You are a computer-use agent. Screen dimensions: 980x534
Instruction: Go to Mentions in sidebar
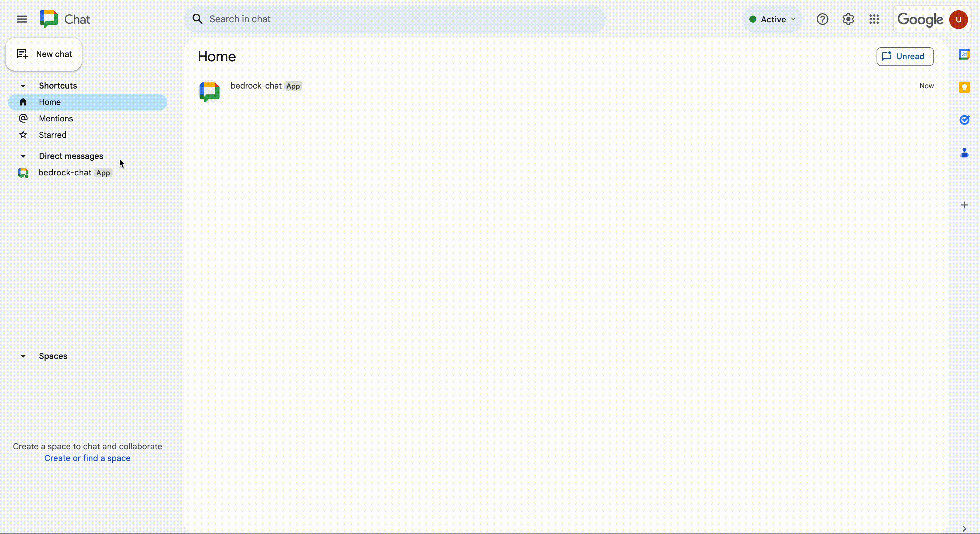[56, 118]
